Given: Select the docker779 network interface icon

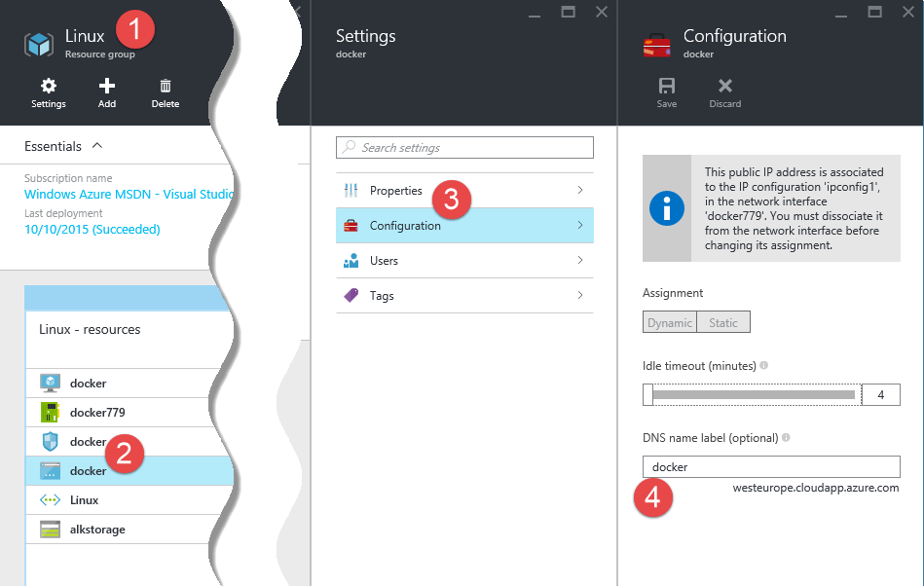Looking at the screenshot, I should tap(50, 413).
